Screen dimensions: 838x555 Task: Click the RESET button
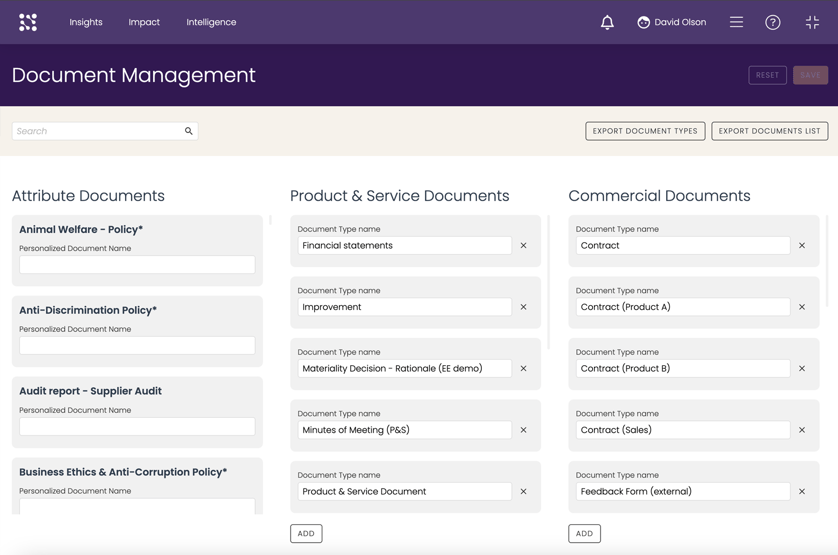[767, 75]
